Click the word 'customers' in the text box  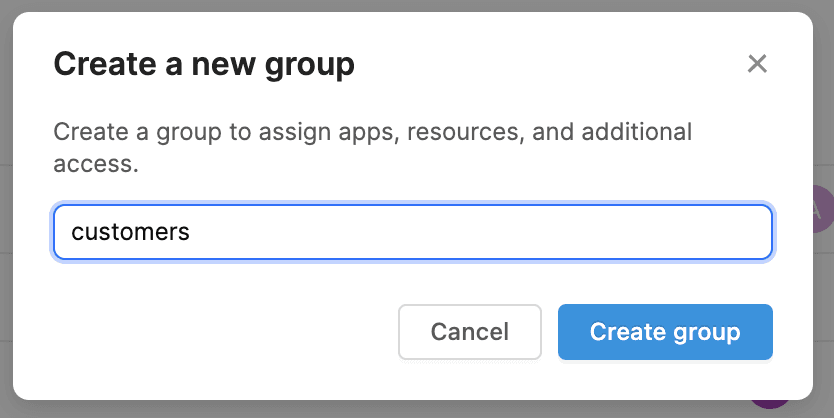click(130, 232)
